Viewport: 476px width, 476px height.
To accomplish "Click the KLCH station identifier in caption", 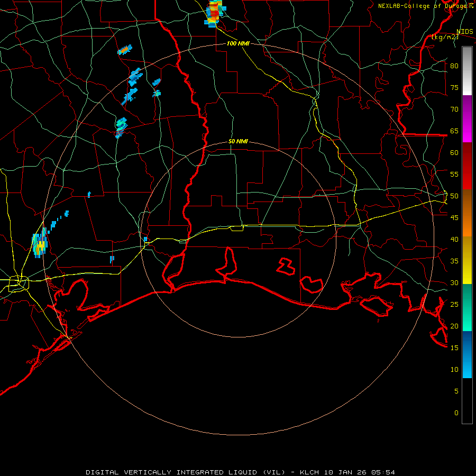I will point(309,472).
